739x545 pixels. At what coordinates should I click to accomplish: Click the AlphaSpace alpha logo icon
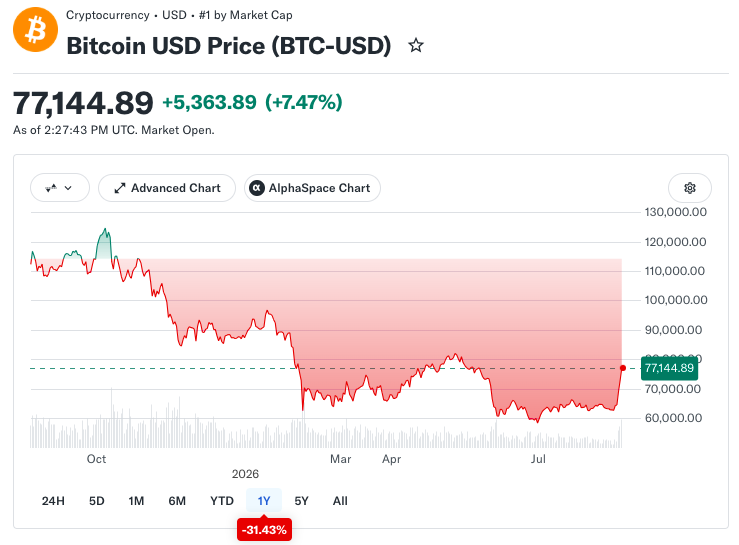pos(256,188)
